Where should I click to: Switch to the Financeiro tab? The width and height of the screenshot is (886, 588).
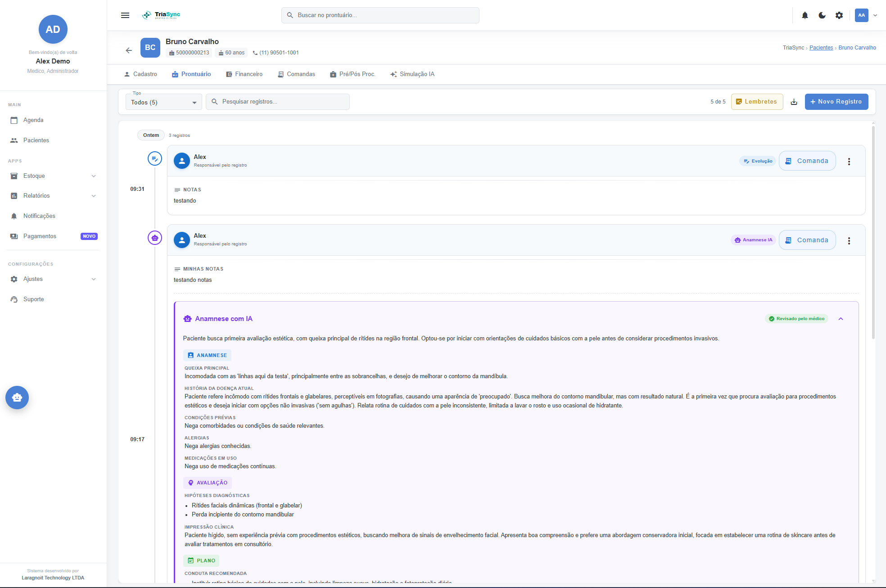pyautogui.click(x=244, y=74)
